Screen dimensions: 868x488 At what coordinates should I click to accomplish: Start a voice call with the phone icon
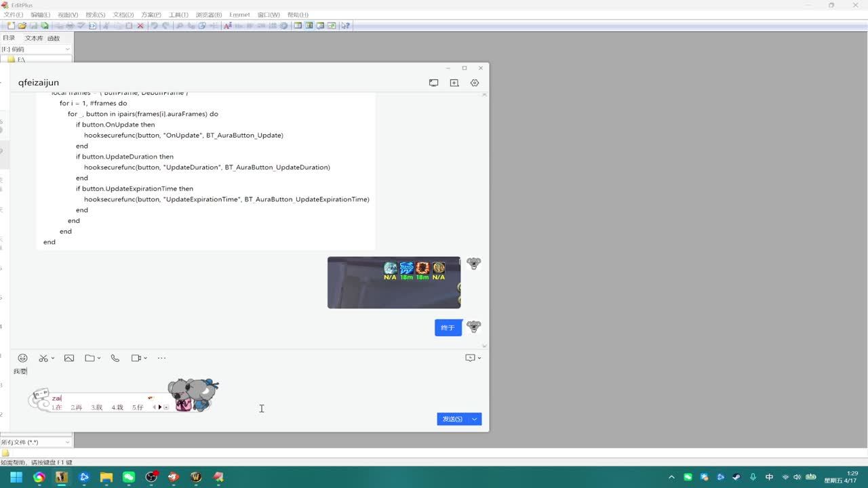[x=115, y=358]
